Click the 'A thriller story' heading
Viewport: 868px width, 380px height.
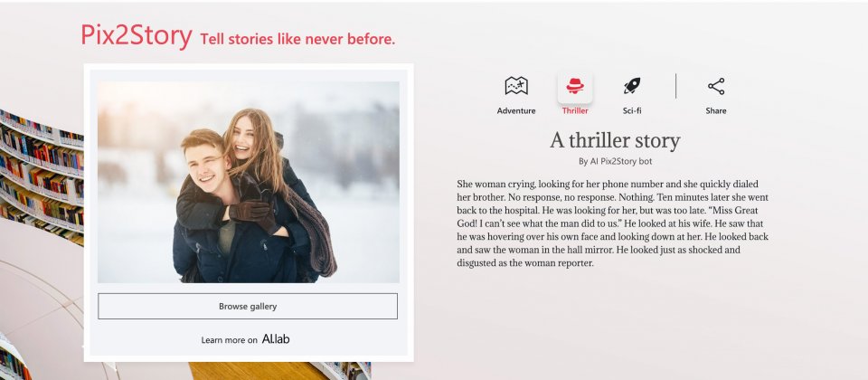coord(615,141)
